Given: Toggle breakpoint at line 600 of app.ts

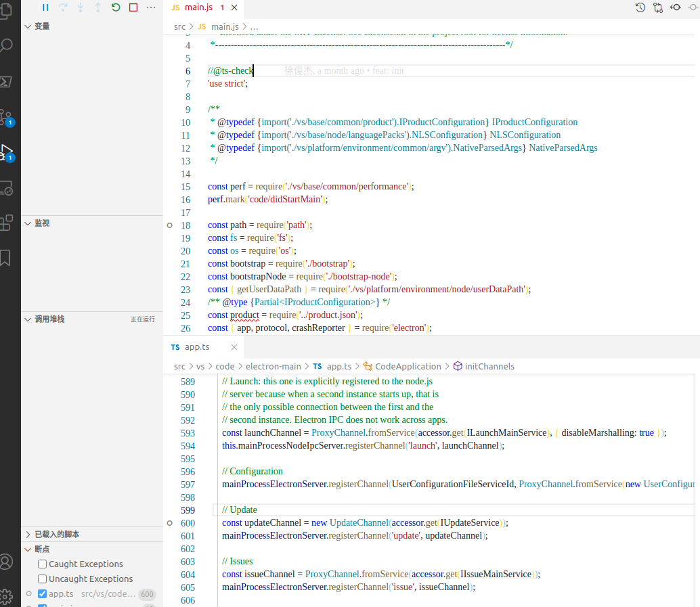Looking at the screenshot, I should tap(170, 523).
